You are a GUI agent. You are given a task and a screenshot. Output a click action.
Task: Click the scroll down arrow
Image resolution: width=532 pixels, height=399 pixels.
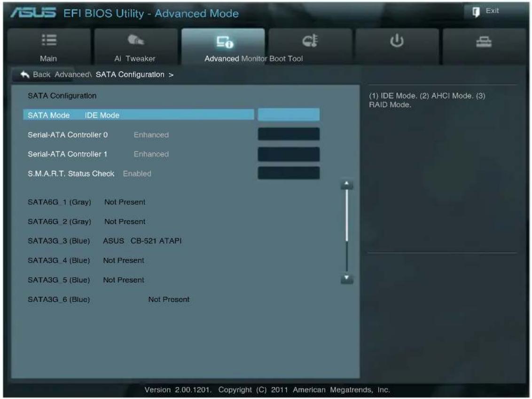[x=346, y=279]
